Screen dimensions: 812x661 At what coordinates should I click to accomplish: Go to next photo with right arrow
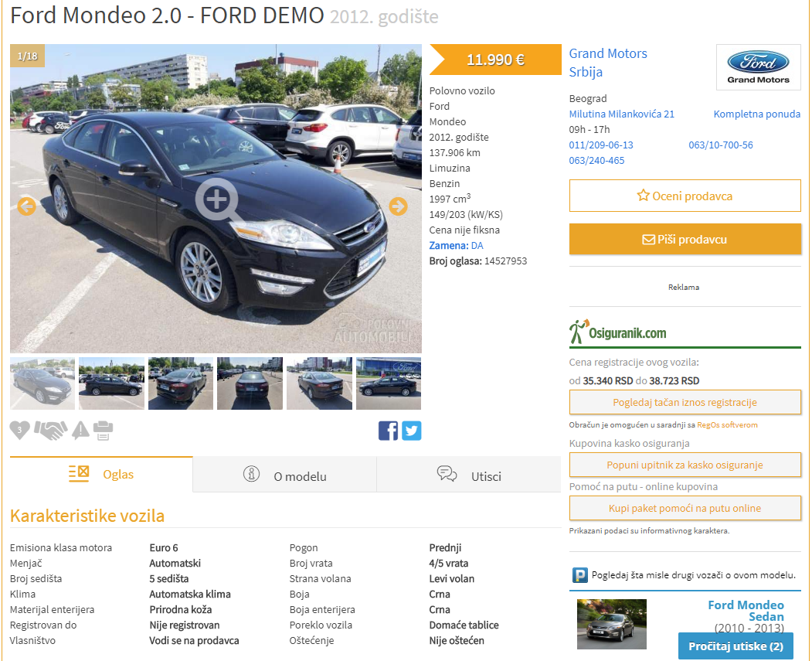[x=398, y=206]
